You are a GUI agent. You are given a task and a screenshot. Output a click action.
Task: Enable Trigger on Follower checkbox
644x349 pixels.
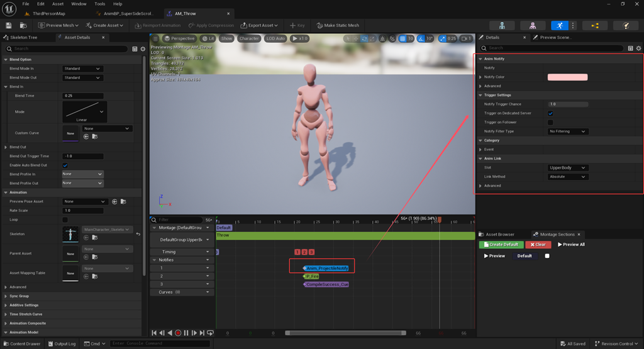550,123
